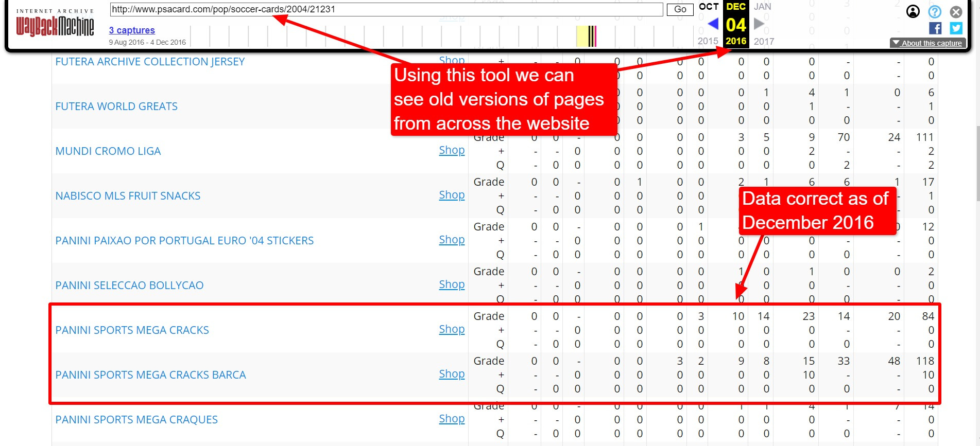Open PANINI PAIXAO POR PORTUGAL EURO '04 STICKERS
Screen dimensions: 980x446
184,241
